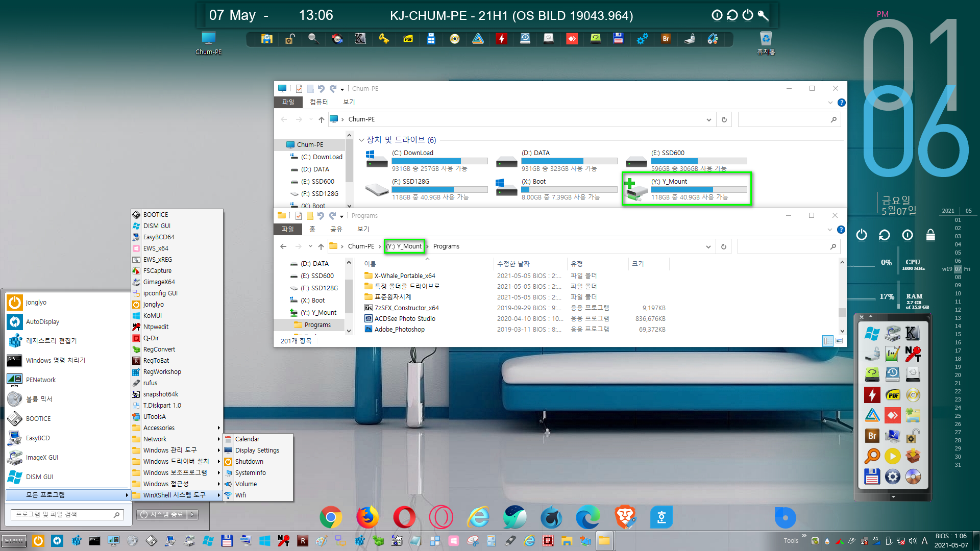Launch Firefox from the dock
This screenshot has height=551, width=980.
[x=367, y=518]
